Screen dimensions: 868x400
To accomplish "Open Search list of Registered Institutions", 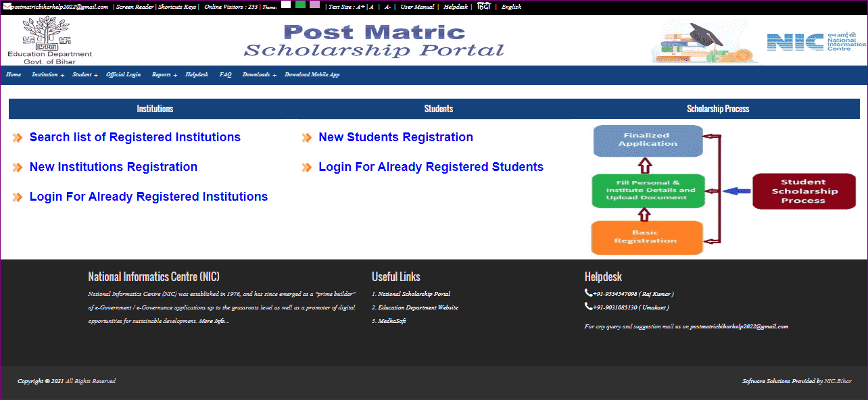I will (135, 137).
